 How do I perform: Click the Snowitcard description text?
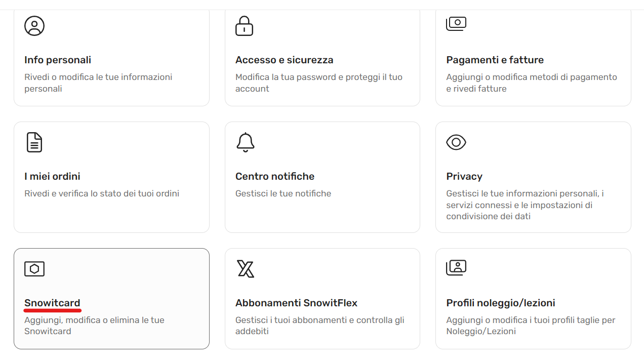click(94, 326)
